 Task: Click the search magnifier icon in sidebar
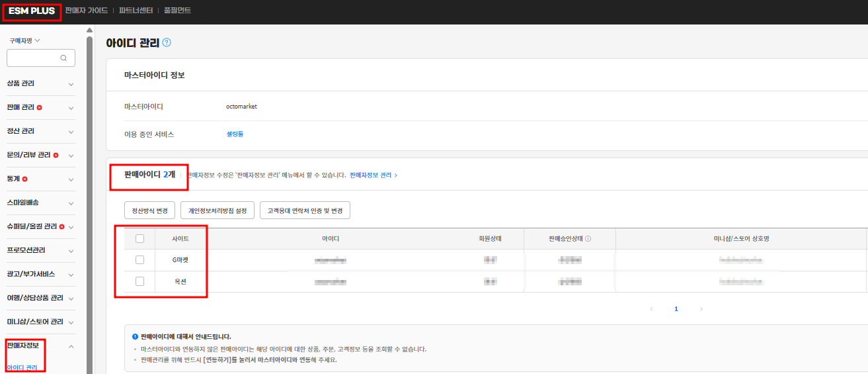pos(63,58)
